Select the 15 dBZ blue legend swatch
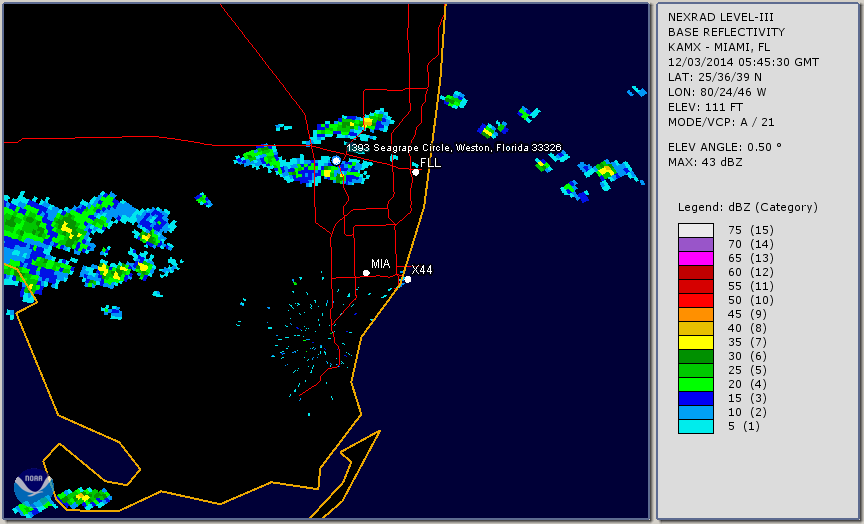Screen dimensions: 864x524 [x=696, y=398]
